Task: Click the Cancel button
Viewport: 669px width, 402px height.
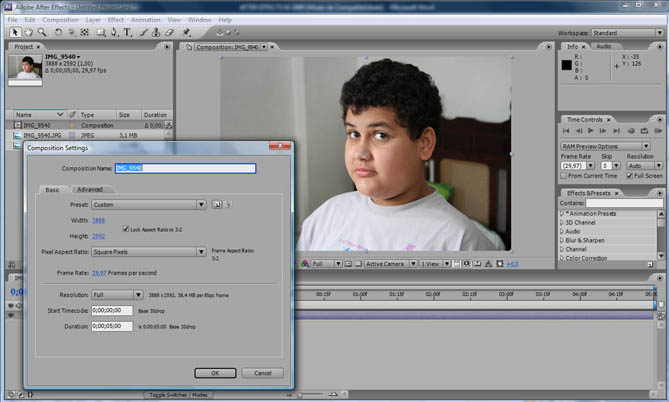Action: tap(261, 373)
